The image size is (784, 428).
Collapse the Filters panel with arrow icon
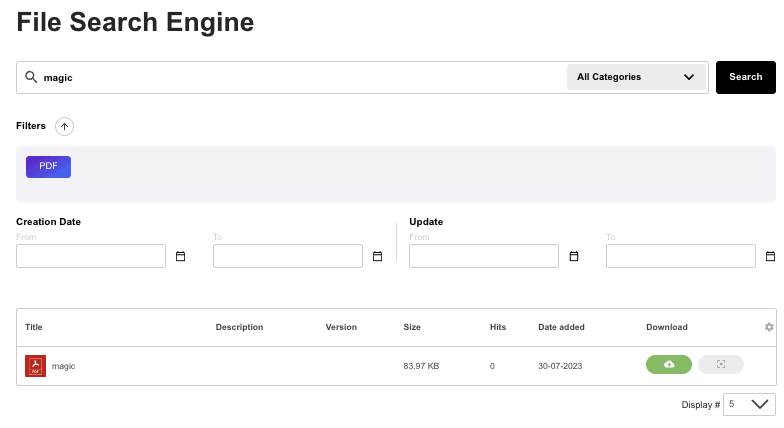[x=64, y=126]
